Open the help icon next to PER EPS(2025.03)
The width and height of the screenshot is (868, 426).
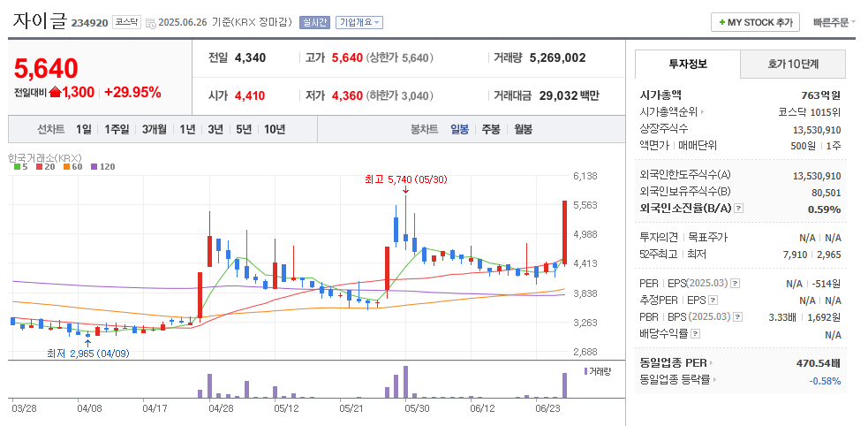point(735,283)
